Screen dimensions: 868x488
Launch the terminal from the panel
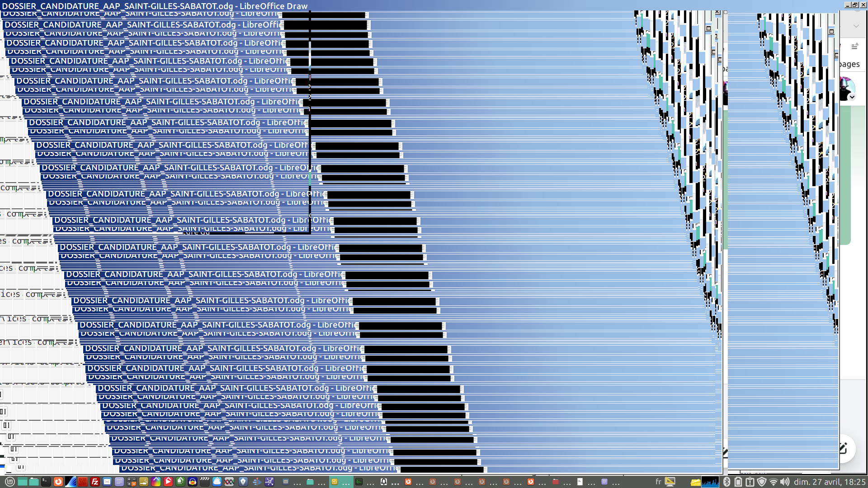click(46, 482)
